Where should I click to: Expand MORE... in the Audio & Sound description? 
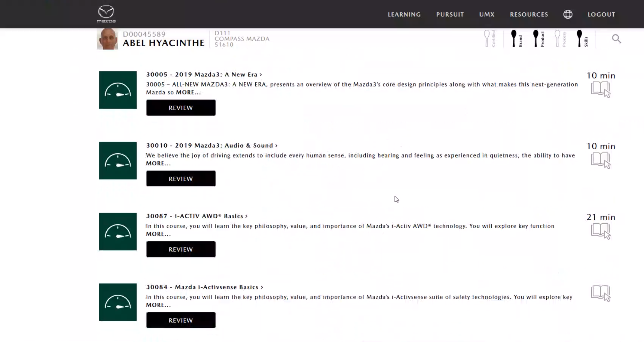click(158, 163)
